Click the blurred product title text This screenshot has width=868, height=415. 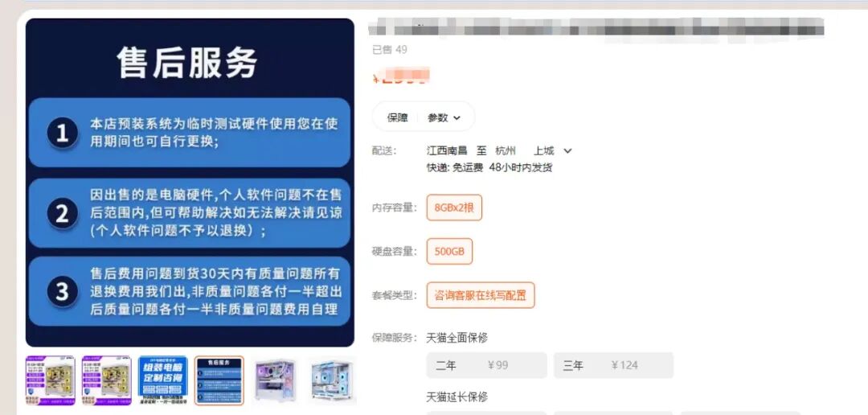point(596,27)
